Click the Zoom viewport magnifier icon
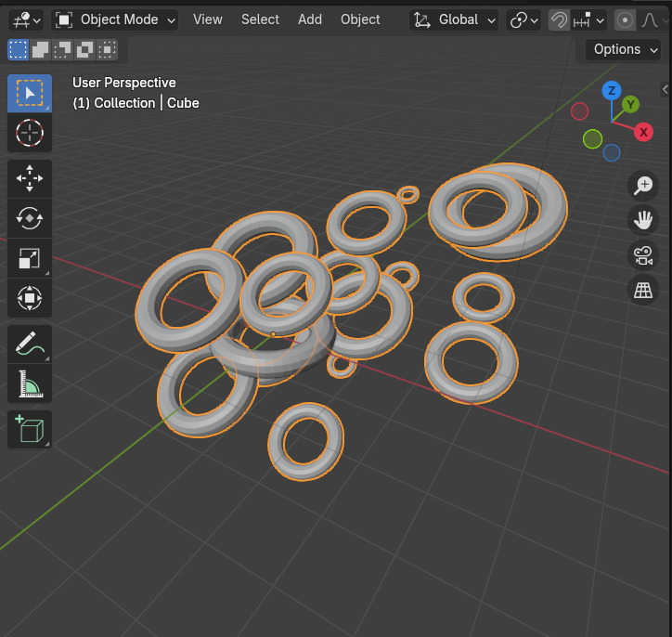The height and width of the screenshot is (637, 672). [643, 186]
